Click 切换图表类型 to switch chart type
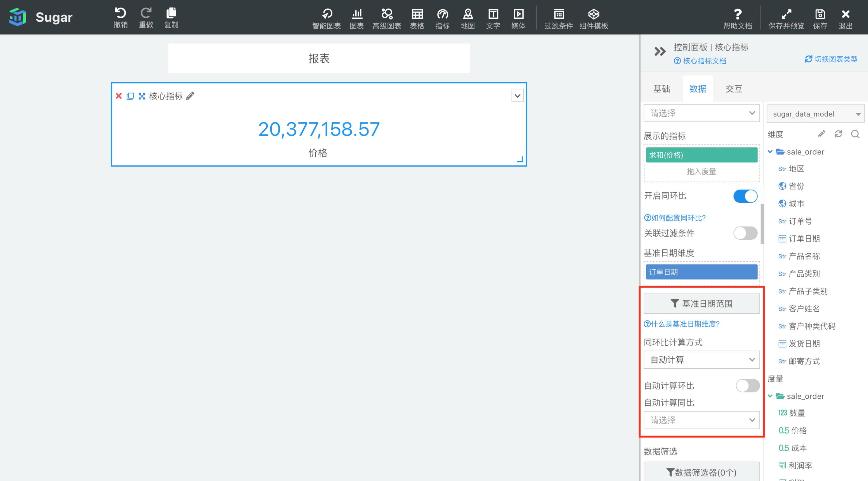 coord(831,59)
